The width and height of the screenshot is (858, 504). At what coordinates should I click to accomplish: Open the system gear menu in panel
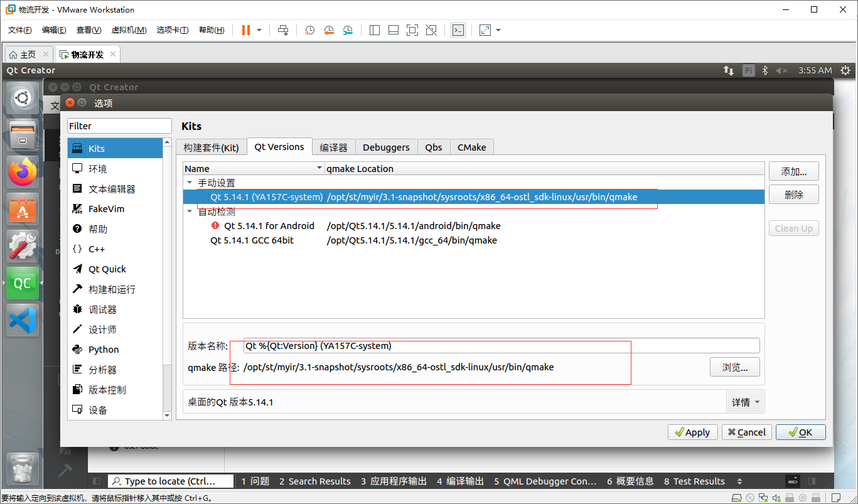(845, 70)
